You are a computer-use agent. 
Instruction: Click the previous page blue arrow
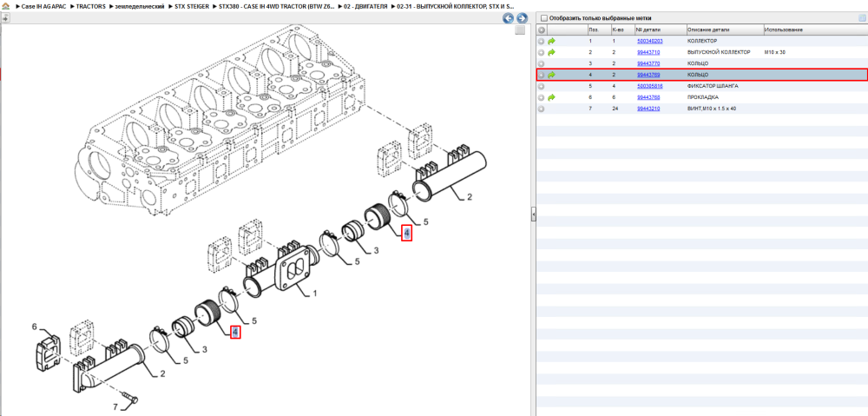508,18
